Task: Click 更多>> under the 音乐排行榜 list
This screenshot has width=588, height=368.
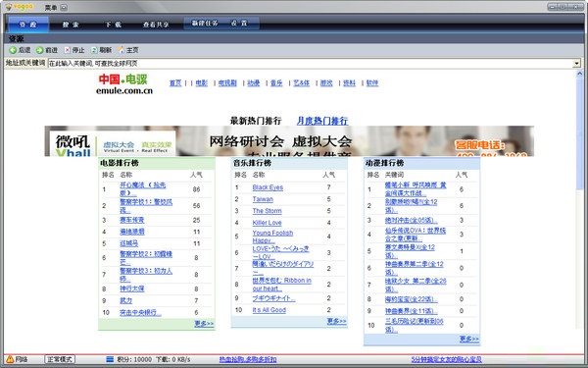Action: [x=336, y=321]
